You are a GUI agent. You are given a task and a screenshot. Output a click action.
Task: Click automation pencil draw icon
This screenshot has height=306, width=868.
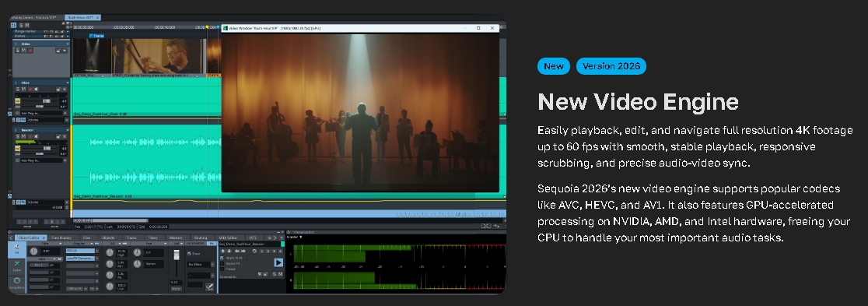[209, 287]
